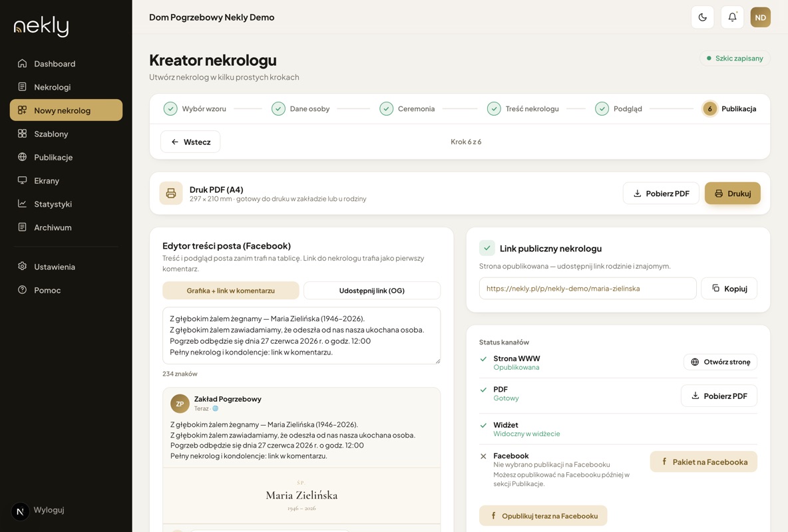Click Opublikuj teraz na Facebooku
Screen dimensions: 788x532
(543, 515)
